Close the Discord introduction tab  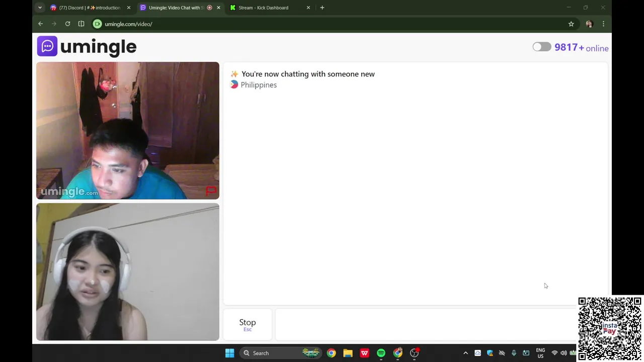click(129, 8)
